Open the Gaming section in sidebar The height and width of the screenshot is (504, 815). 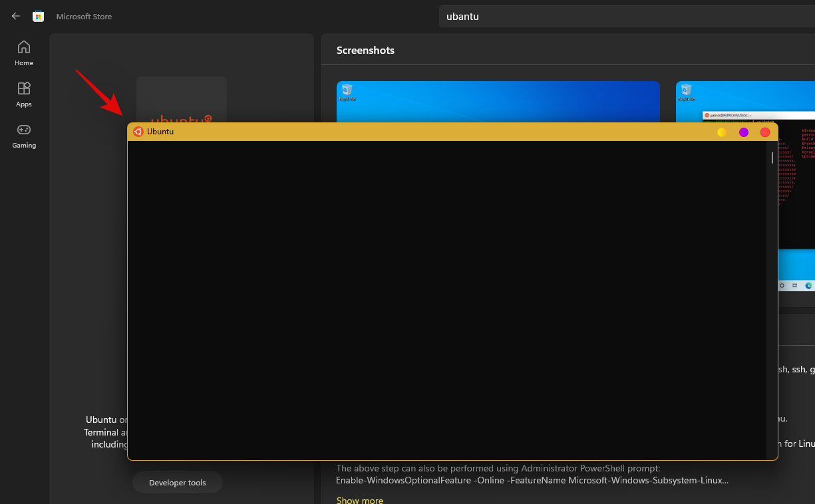[x=24, y=135]
